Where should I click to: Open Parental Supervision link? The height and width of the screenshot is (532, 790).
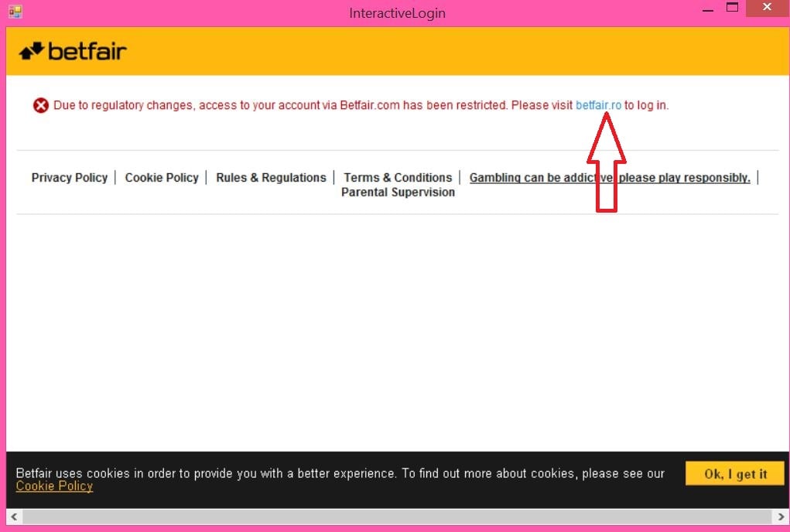[x=398, y=193]
